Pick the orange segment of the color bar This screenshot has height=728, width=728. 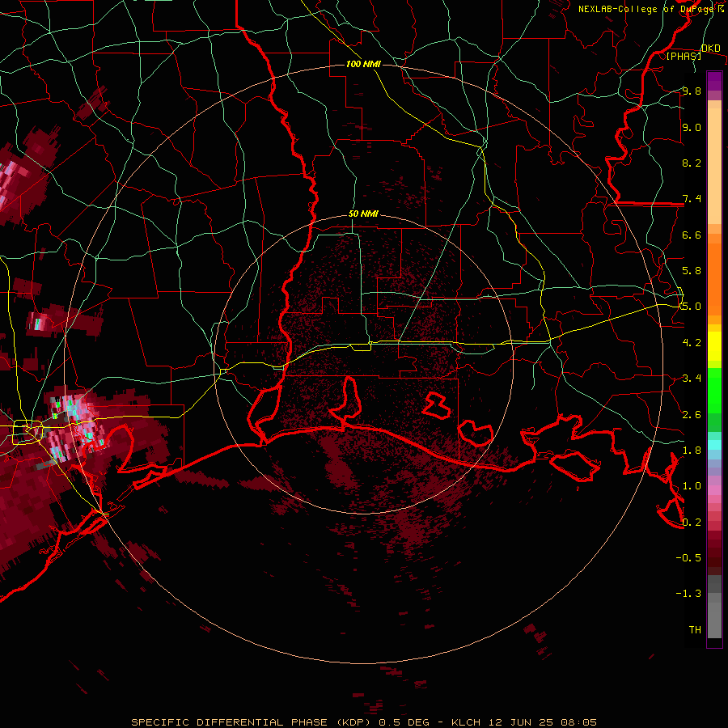[714, 279]
